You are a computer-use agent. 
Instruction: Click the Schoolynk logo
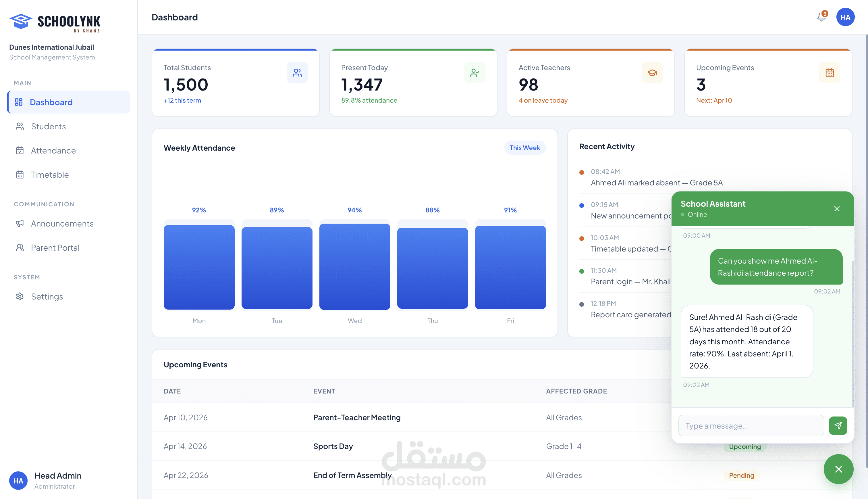[x=55, y=23]
